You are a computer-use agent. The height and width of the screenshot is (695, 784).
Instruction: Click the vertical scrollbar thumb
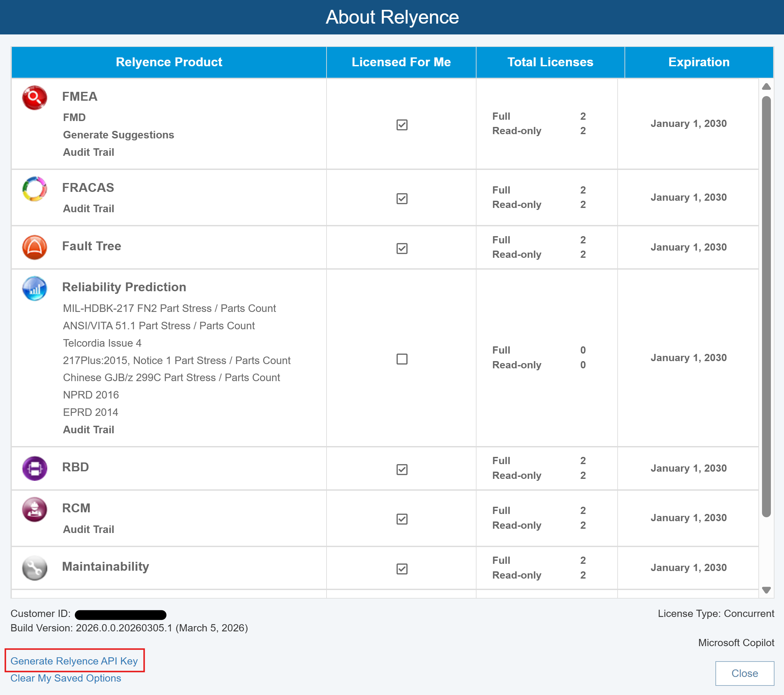pos(766,307)
